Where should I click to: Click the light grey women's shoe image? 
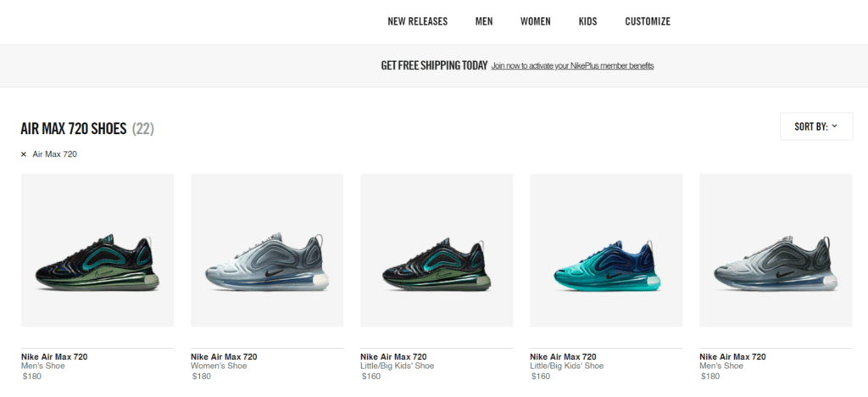pos(267,250)
